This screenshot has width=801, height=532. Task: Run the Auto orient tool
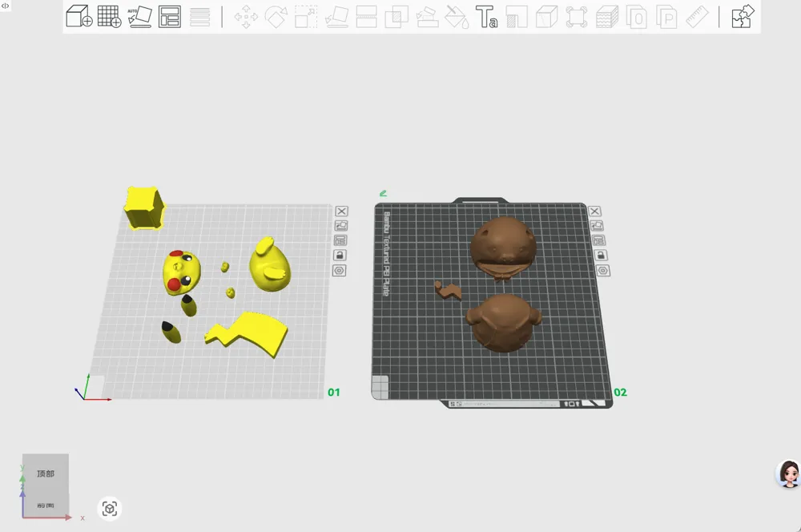pos(139,16)
